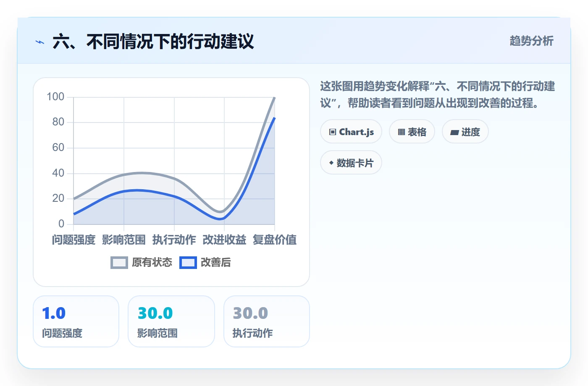Click the 影响范围 x-axis label

124,240
